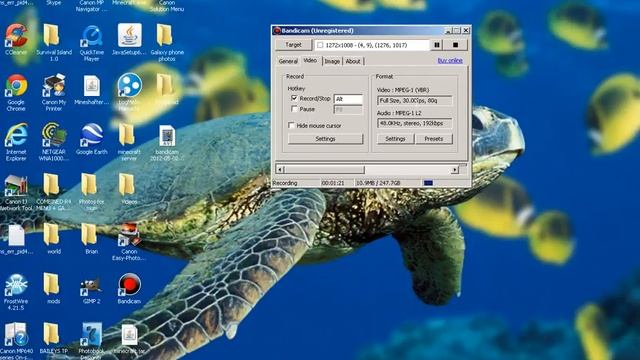Stop the Bandicam recording
640x360 pixels.
(456, 45)
